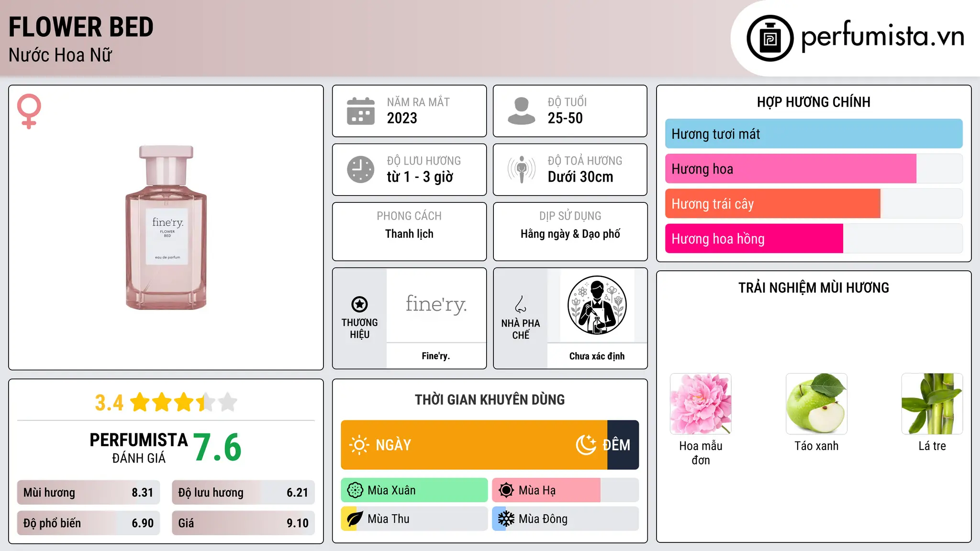Click the flower icon for Mùa Xuân
The height and width of the screenshot is (551, 980).
tap(355, 490)
